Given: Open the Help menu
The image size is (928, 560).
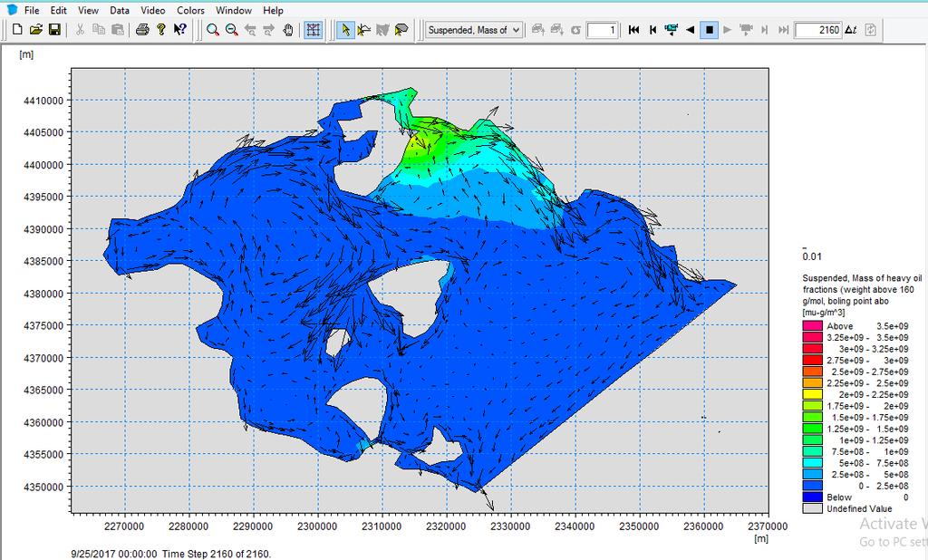Looking at the screenshot, I should (x=273, y=10).
